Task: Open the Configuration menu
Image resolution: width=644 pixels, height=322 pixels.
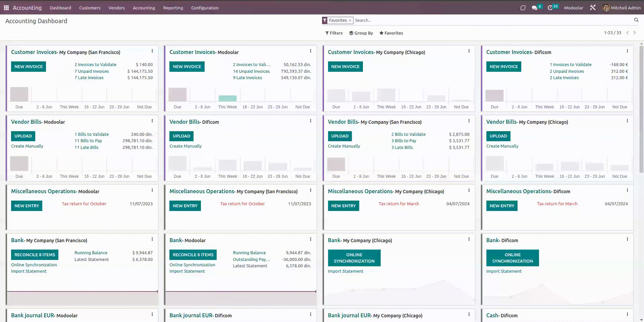Action: (205, 8)
